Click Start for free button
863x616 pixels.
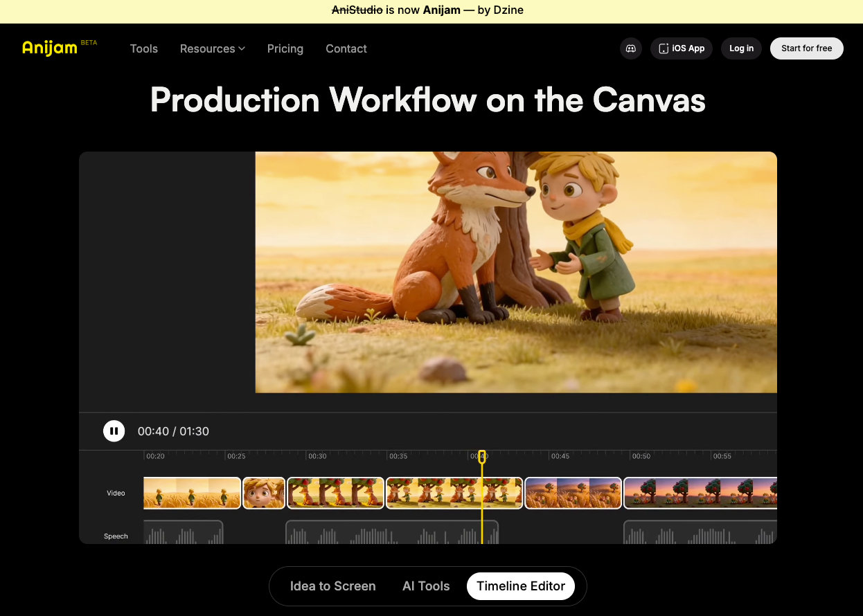point(807,48)
